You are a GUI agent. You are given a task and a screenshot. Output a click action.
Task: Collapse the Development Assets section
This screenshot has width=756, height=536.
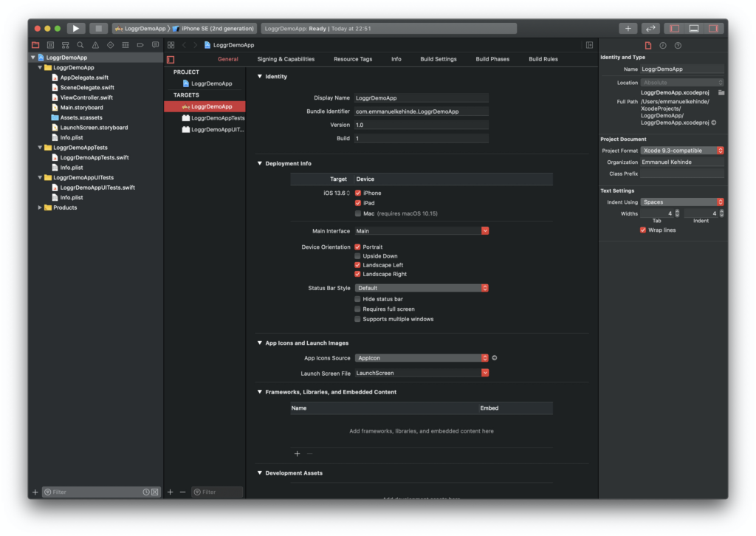coord(260,473)
